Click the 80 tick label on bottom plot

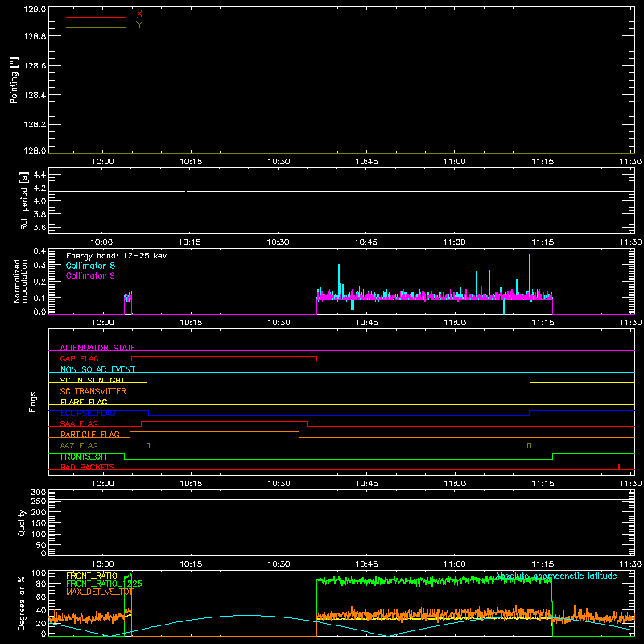42,584
